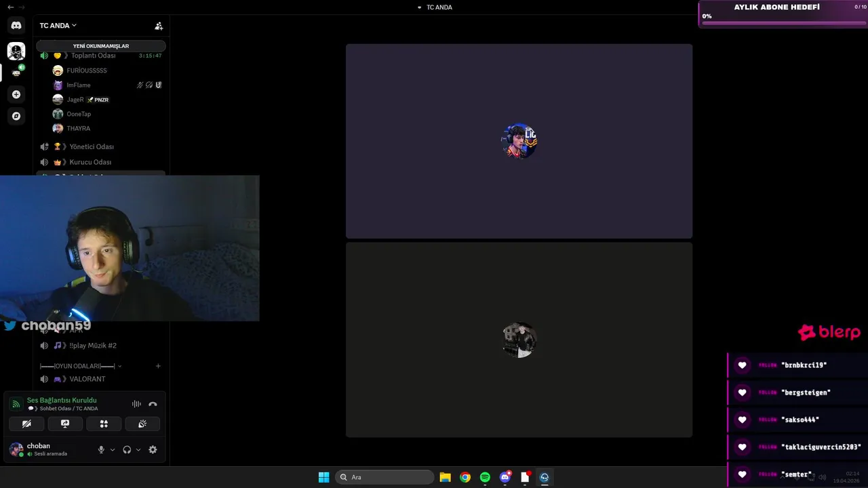The width and height of the screenshot is (868, 488).
Task: Open Spotify from taskbar
Action: (485, 477)
